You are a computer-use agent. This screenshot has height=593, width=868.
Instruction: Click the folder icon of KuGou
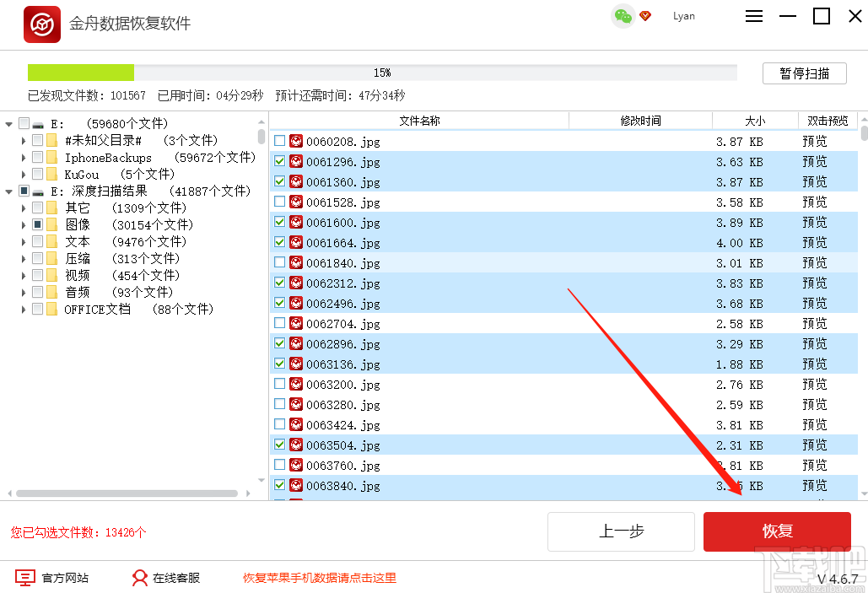(x=52, y=175)
